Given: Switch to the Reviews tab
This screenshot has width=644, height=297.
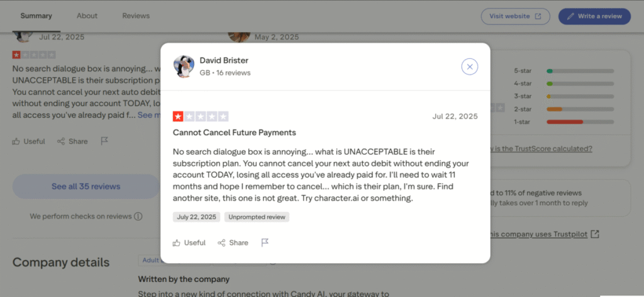Looking at the screenshot, I should click(x=136, y=16).
